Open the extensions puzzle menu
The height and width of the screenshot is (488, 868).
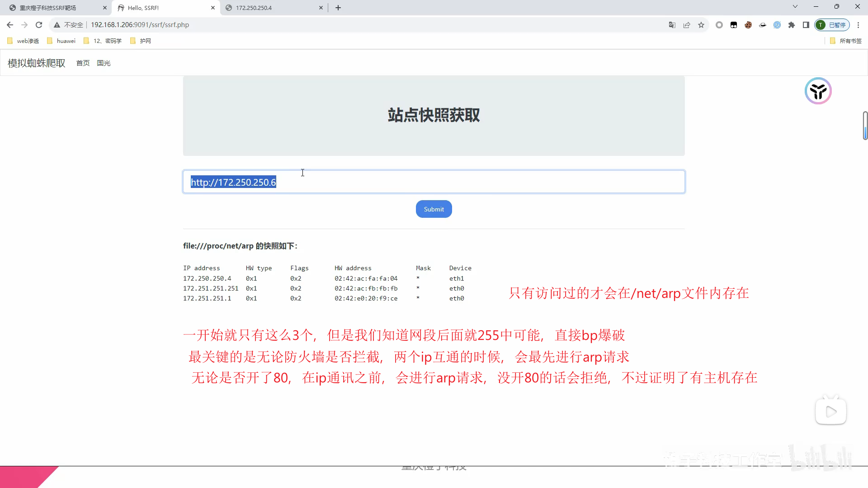point(792,25)
